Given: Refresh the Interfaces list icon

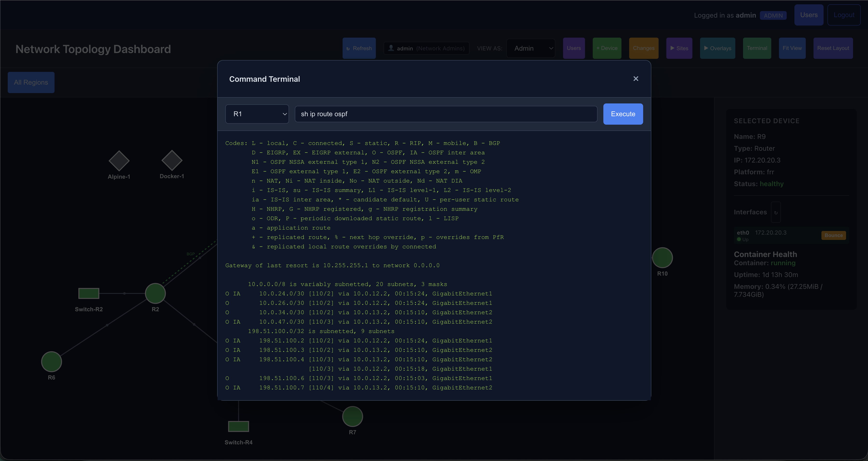Looking at the screenshot, I should coord(776,212).
